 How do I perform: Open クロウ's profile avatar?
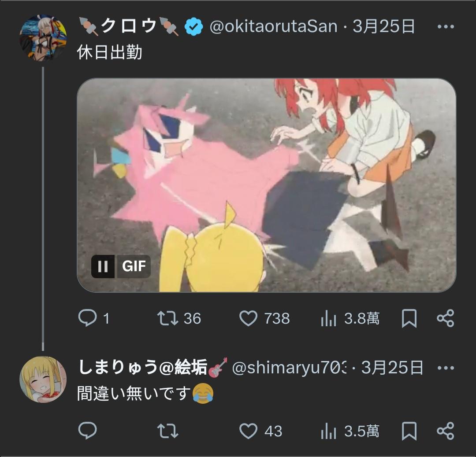[43, 38]
